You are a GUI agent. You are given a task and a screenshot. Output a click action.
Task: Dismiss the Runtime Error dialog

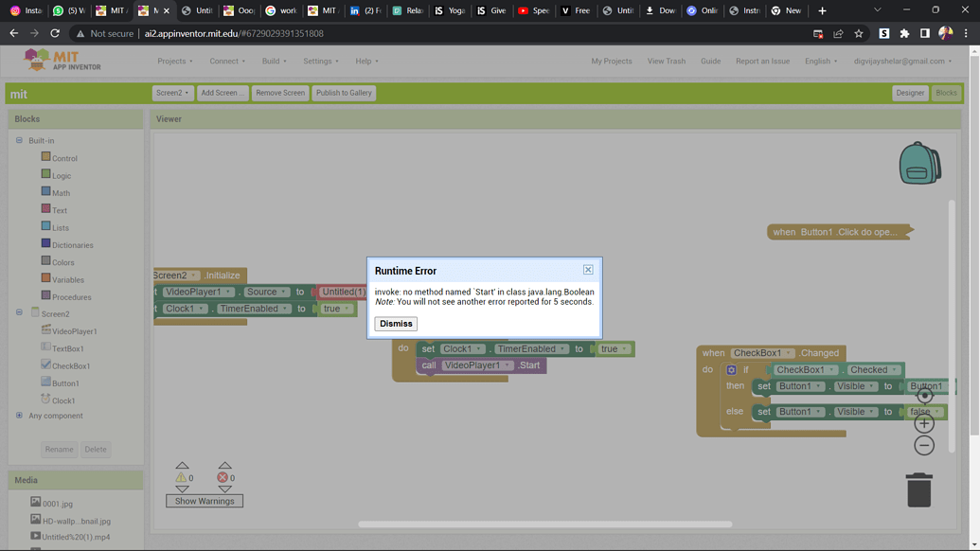[396, 324]
